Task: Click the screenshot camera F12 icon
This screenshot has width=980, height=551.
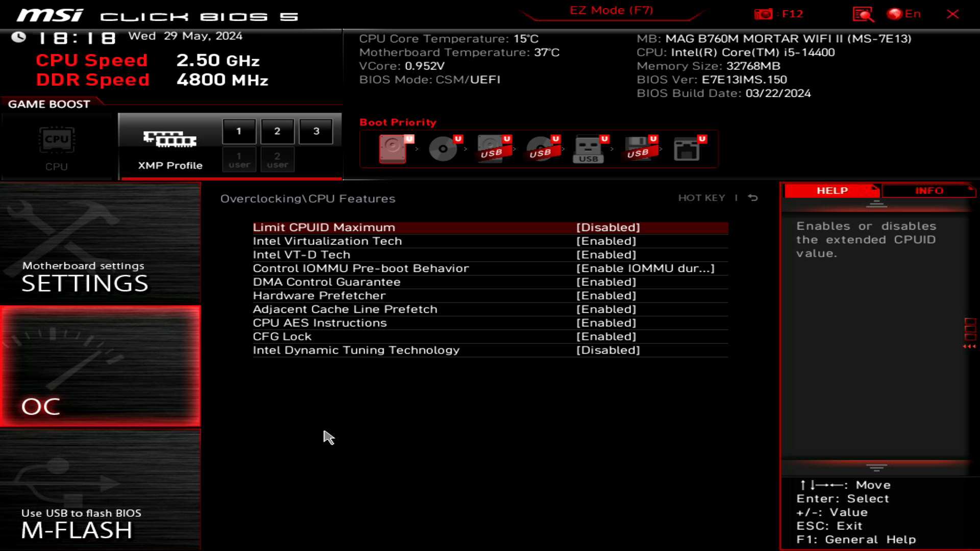Action: click(764, 14)
